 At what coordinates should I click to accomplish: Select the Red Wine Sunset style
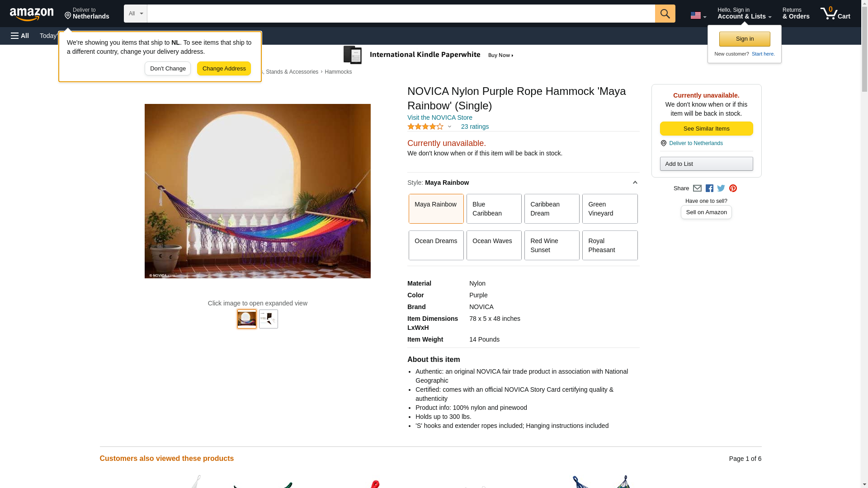(552, 245)
